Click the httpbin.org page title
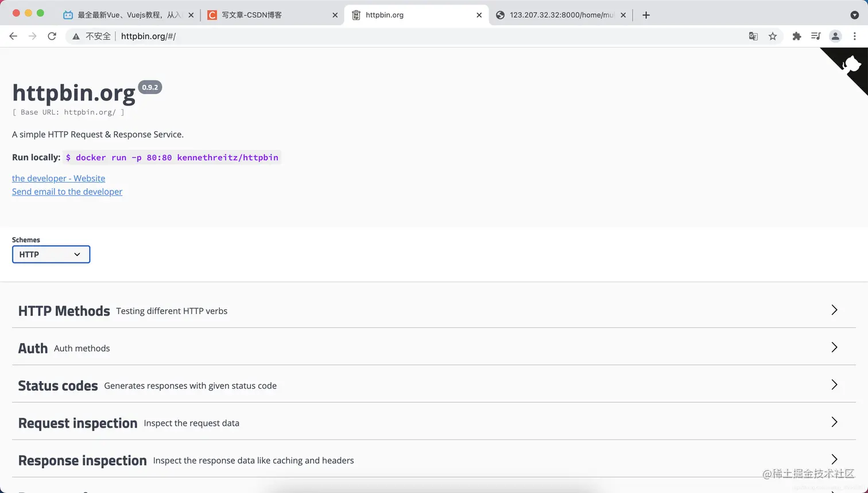 (x=73, y=93)
